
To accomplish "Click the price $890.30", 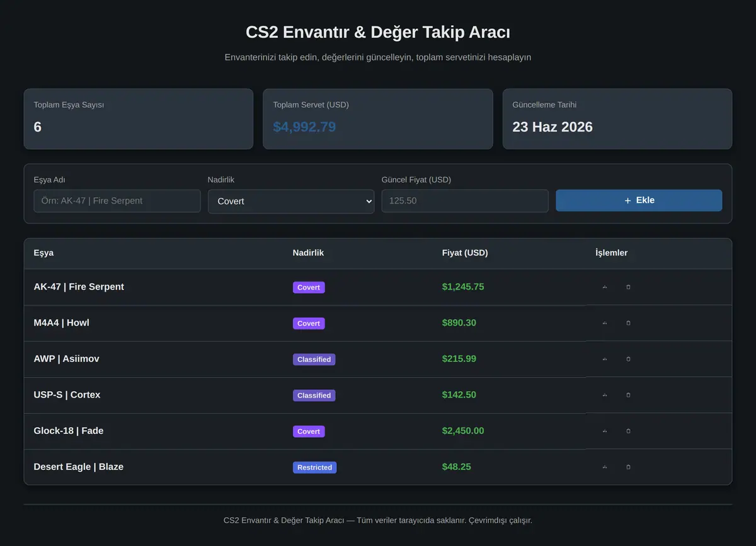I will (x=459, y=322).
